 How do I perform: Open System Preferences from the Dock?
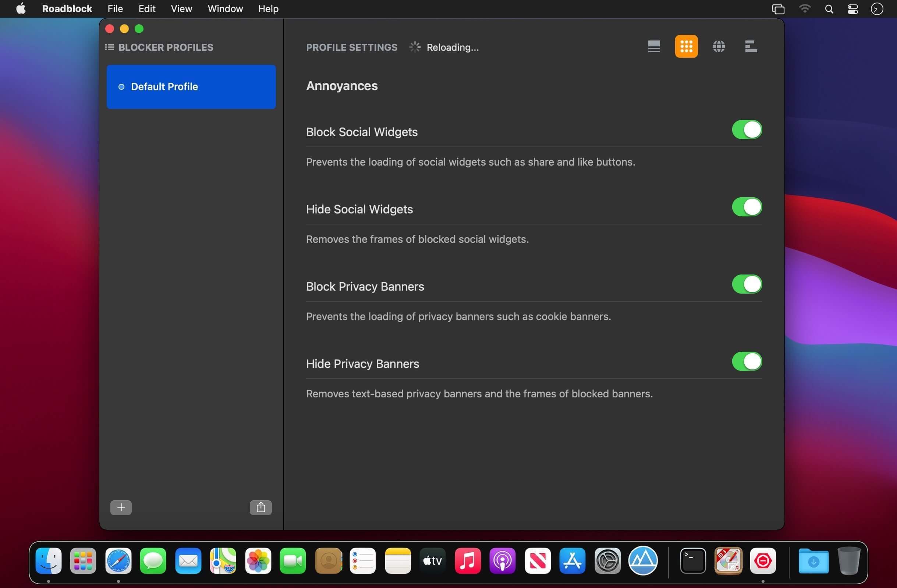[607, 560]
